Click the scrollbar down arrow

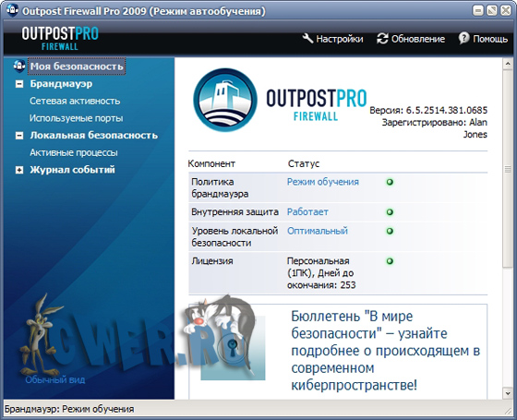pos(508,393)
